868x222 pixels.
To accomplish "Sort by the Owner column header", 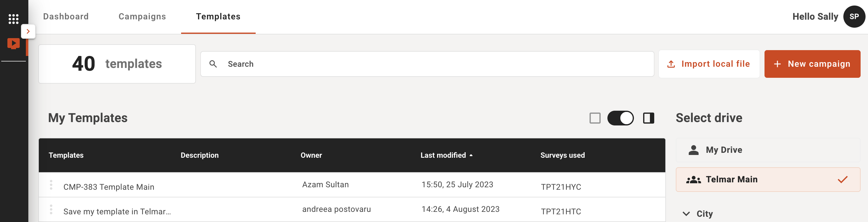I will (311, 155).
